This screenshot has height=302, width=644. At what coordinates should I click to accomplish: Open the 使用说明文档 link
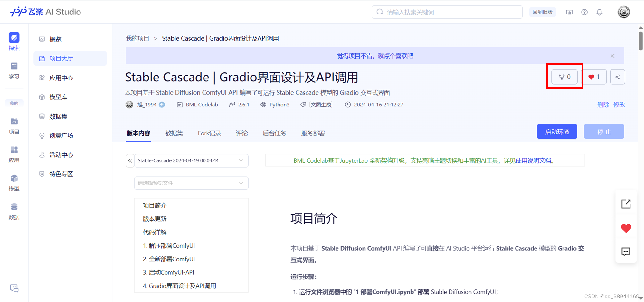coord(533,160)
